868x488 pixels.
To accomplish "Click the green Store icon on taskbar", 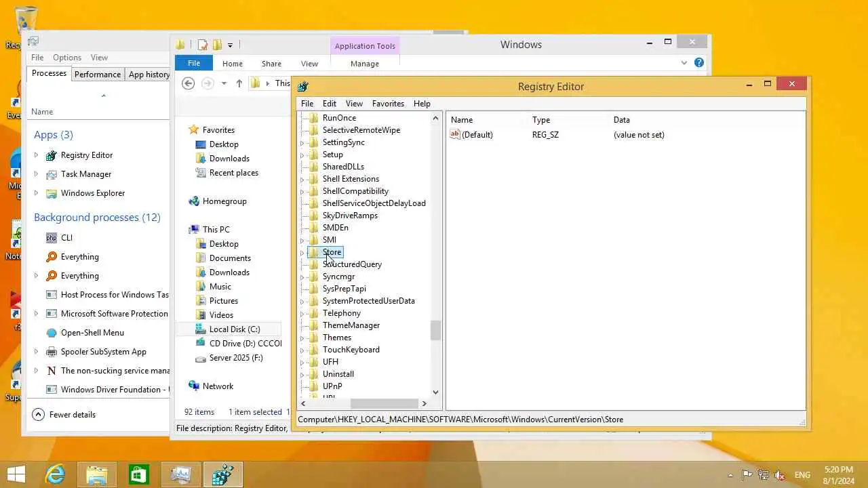I will pos(138,474).
